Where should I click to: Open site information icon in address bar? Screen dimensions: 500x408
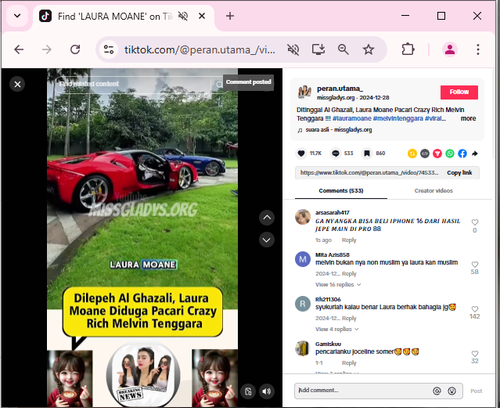pyautogui.click(x=109, y=50)
